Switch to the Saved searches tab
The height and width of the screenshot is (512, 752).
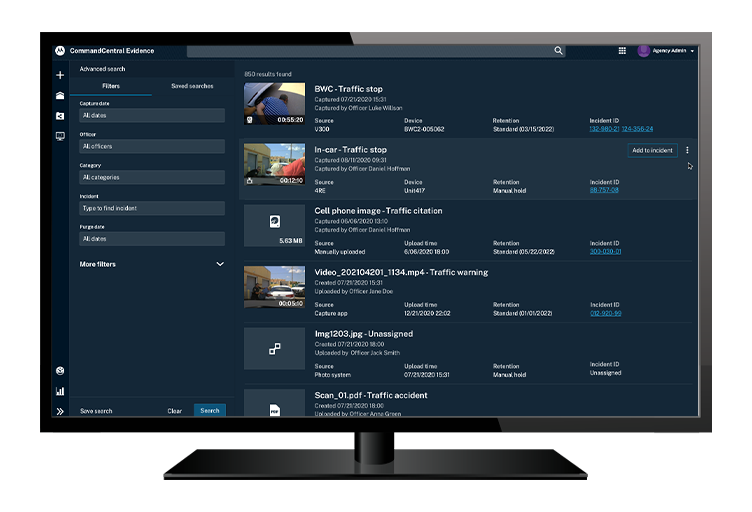tap(192, 86)
